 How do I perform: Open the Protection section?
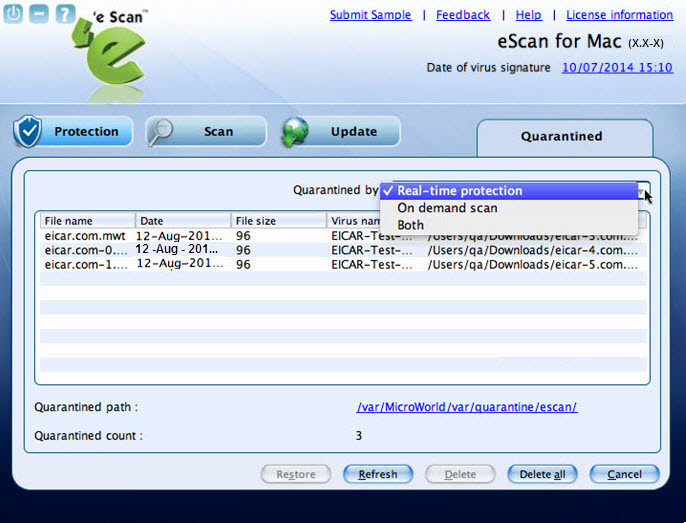(x=73, y=131)
